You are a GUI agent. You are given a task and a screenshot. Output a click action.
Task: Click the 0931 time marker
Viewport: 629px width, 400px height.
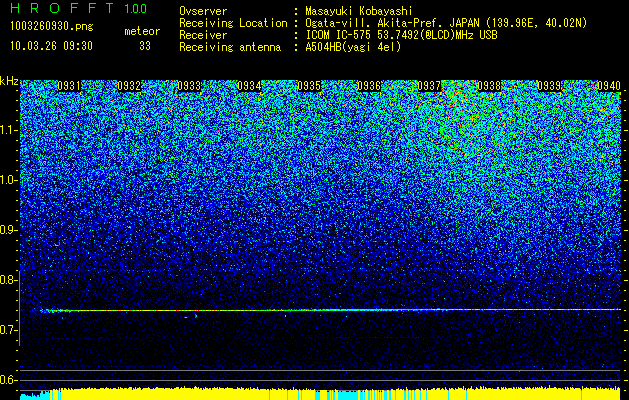point(69,86)
